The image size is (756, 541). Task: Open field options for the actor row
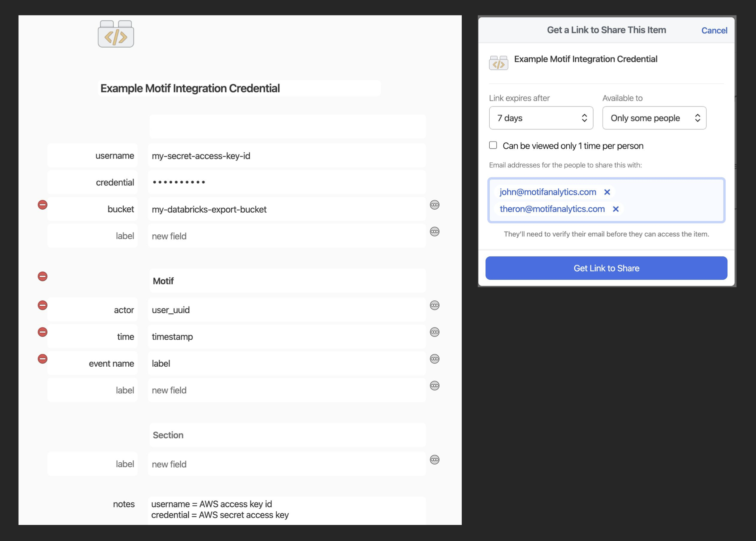[434, 305]
